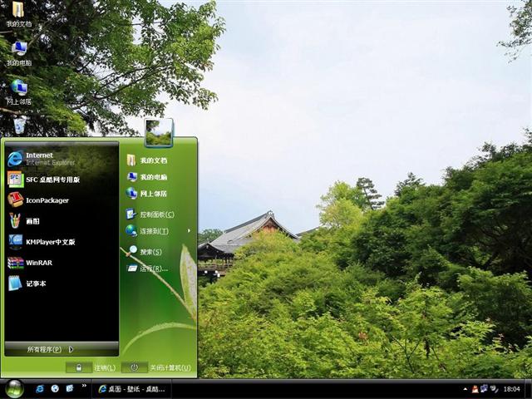The height and width of the screenshot is (399, 532).
Task: Click the 18:04 clock in the tray
Action: [512, 389]
